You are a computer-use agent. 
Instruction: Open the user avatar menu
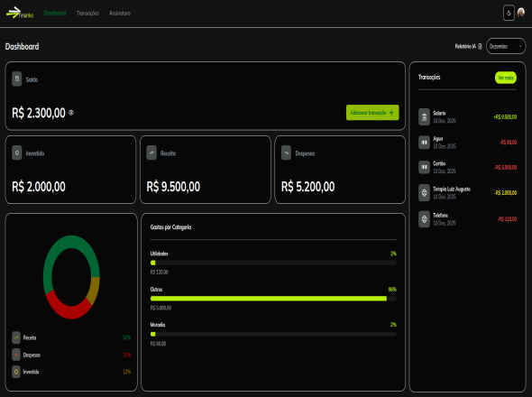coord(521,13)
